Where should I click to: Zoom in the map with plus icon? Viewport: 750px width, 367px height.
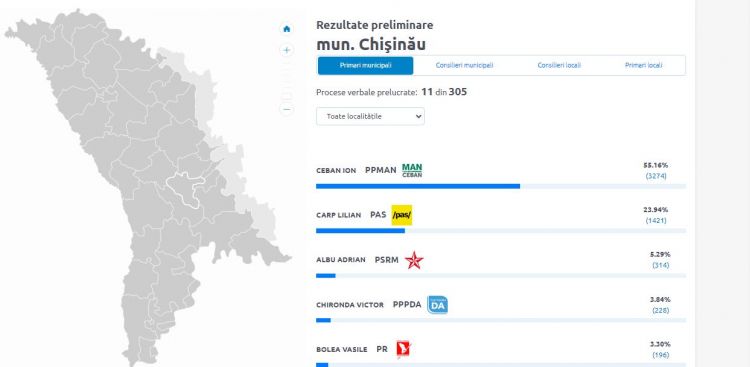287,50
